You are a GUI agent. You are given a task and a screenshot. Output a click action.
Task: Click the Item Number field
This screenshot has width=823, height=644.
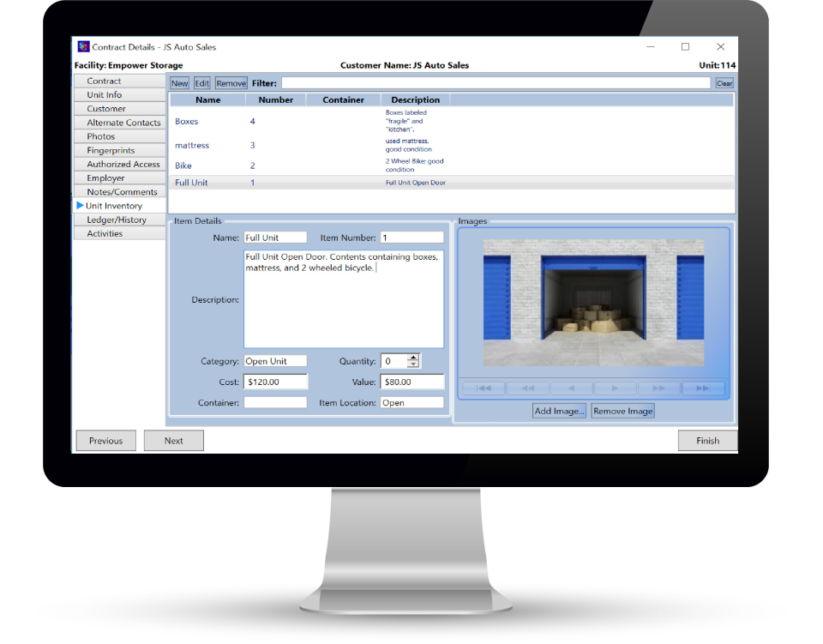[x=412, y=238]
